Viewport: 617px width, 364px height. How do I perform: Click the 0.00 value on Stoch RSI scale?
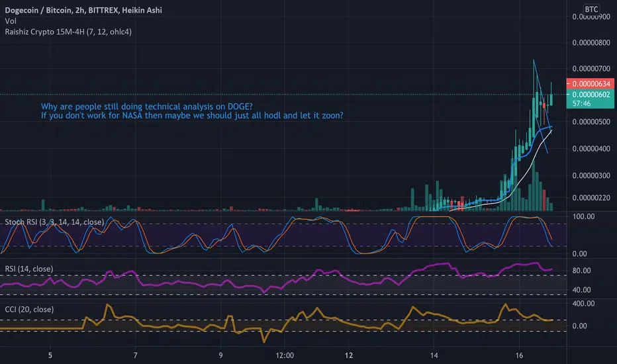click(x=580, y=254)
